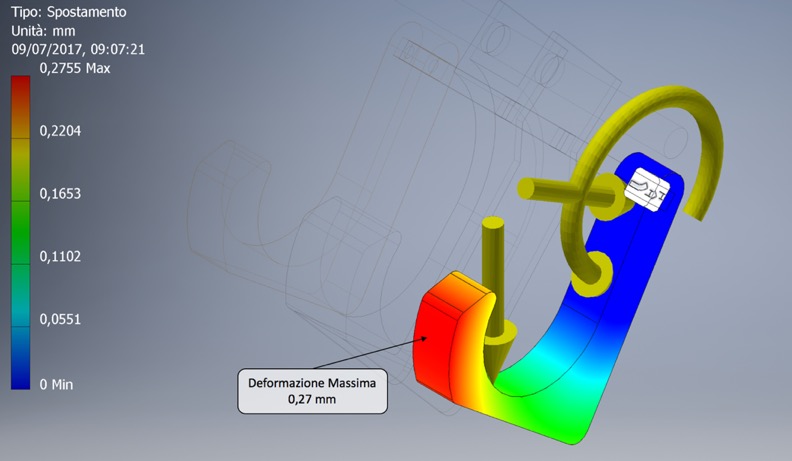Image resolution: width=792 pixels, height=461 pixels.
Task: Click the '0,0551' legend value
Action: point(60,319)
